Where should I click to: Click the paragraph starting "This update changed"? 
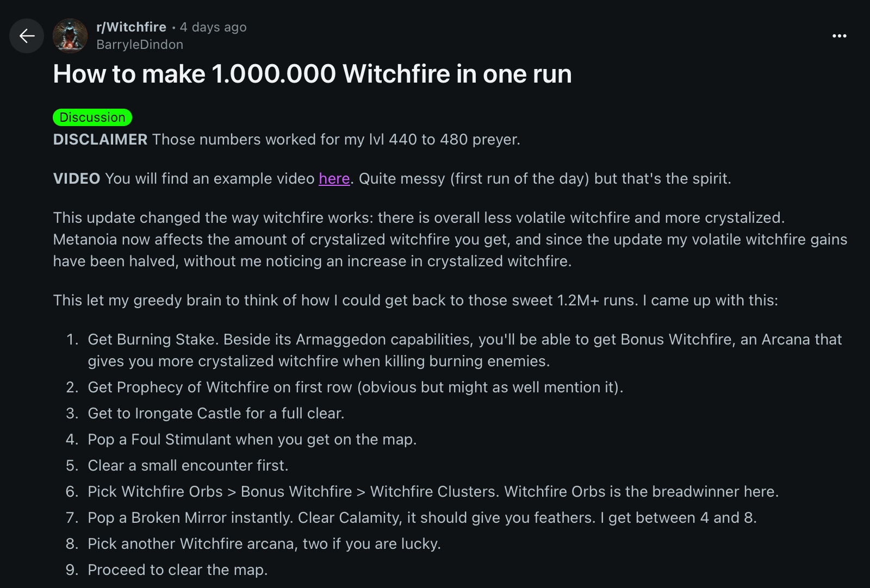tap(450, 239)
